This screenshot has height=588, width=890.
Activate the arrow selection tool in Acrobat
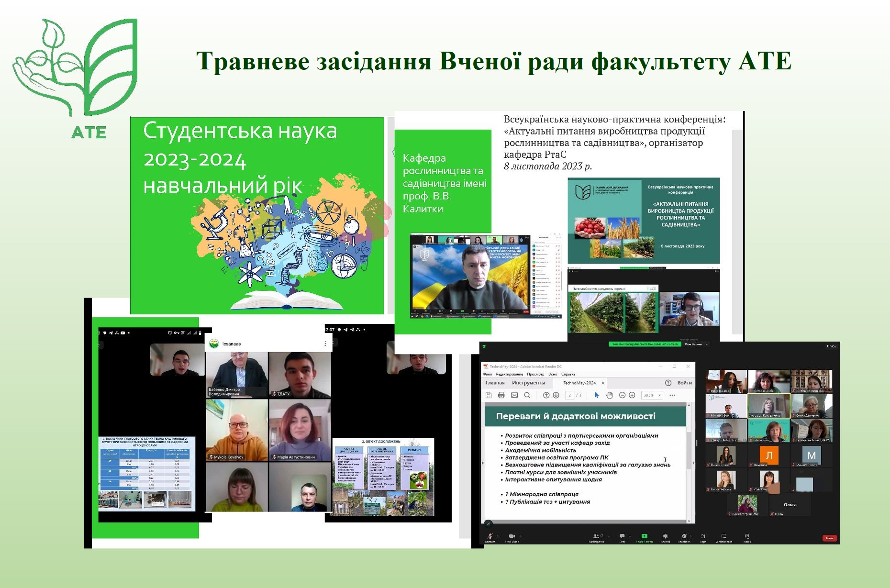pos(597,395)
